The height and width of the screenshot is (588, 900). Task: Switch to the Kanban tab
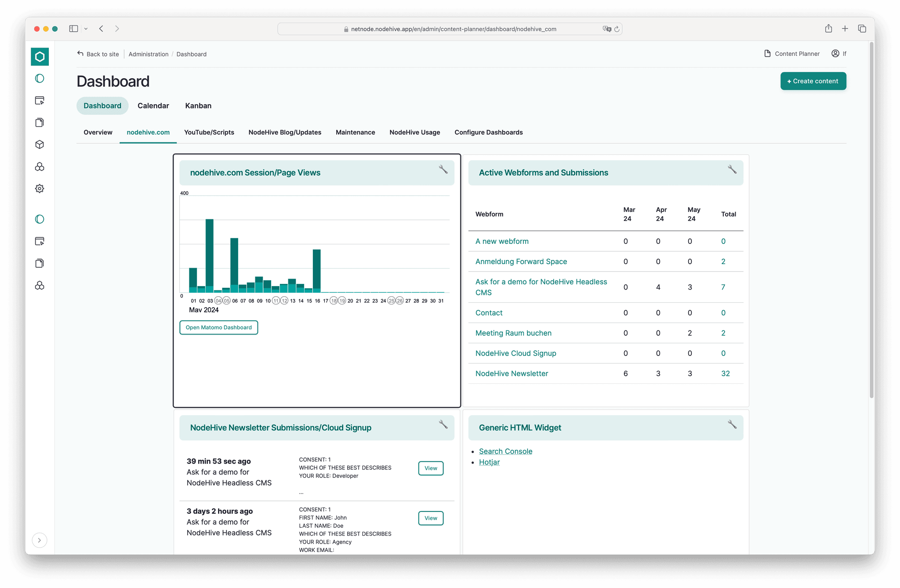(198, 105)
